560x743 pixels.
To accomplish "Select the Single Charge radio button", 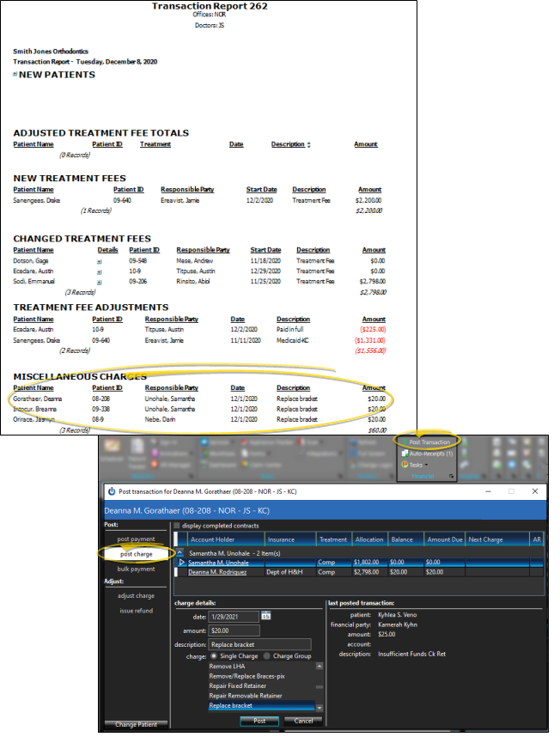I will point(214,655).
